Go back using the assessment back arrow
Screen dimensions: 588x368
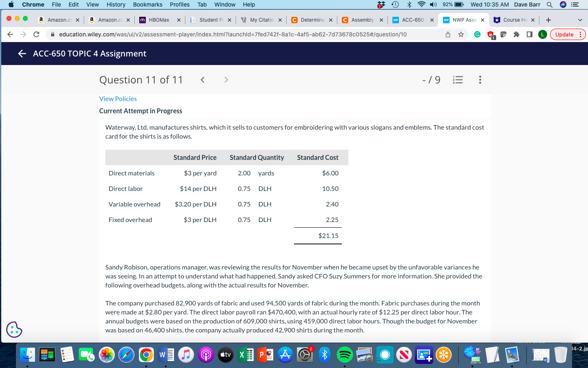point(22,53)
